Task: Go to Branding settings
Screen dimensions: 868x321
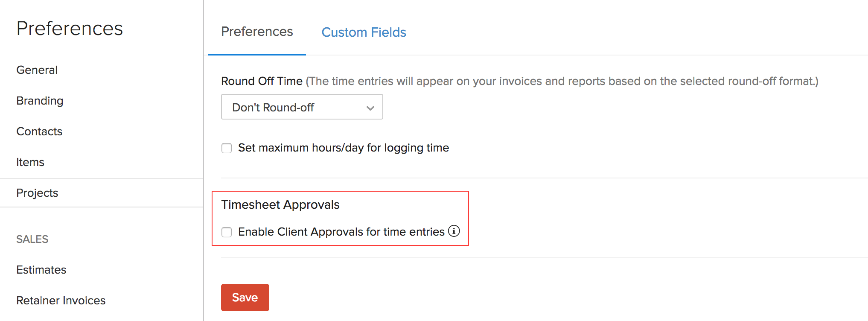Action: [39, 101]
